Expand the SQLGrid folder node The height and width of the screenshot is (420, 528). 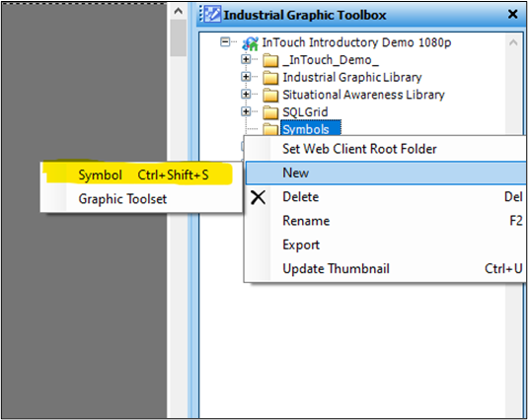click(x=246, y=111)
